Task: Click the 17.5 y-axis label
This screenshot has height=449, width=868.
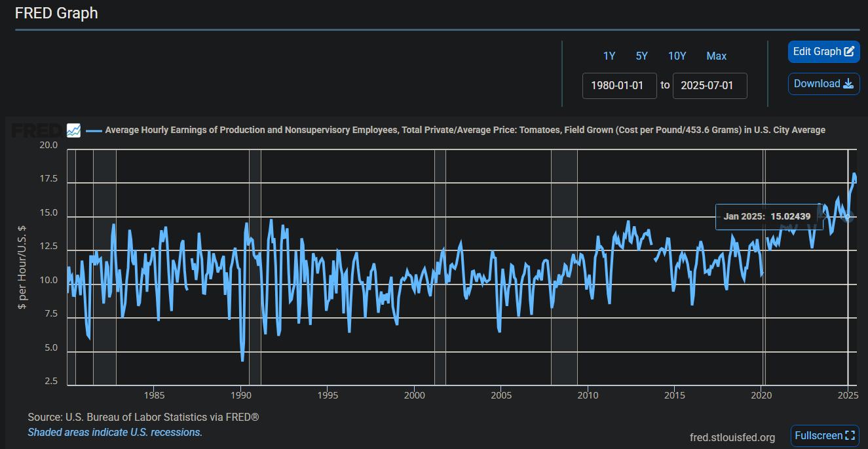Action: (x=49, y=179)
